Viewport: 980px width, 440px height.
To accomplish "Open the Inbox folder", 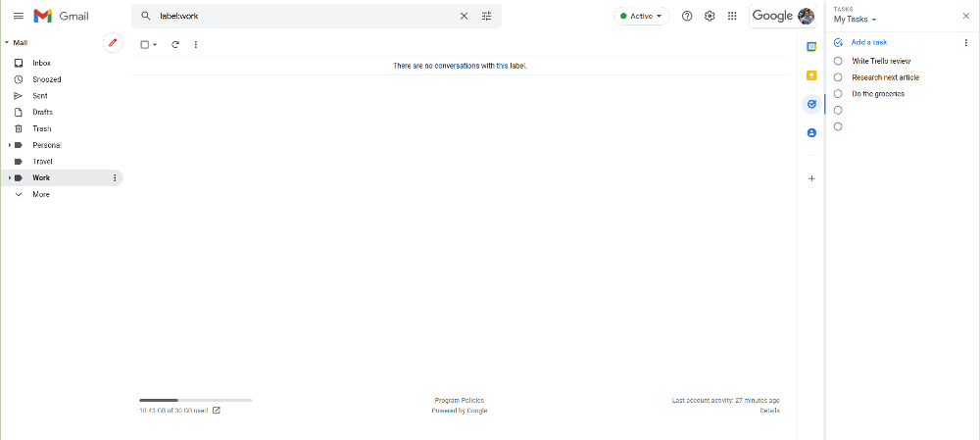I will [41, 63].
